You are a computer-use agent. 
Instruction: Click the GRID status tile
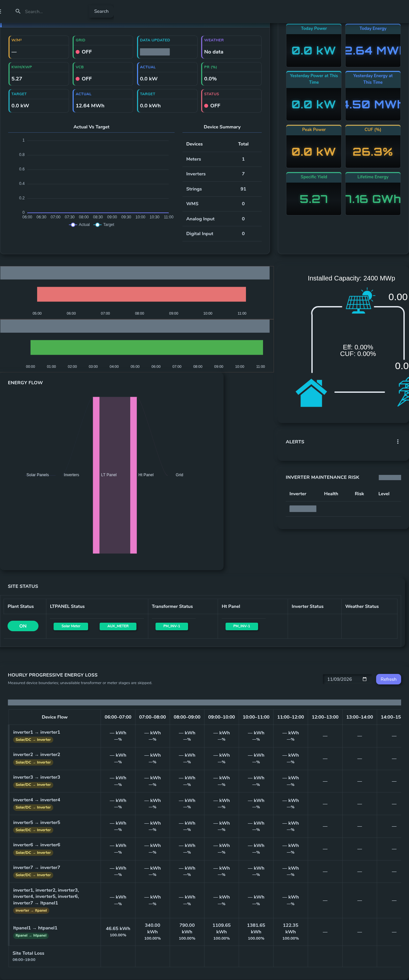tap(103, 47)
